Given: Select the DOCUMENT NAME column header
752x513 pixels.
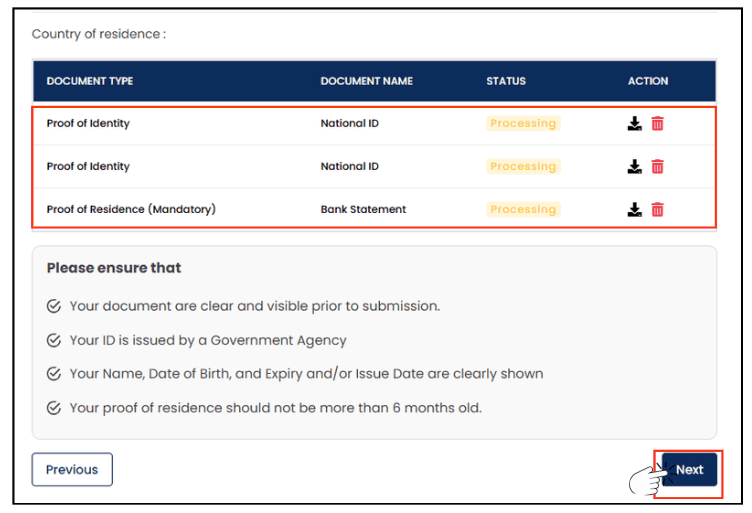Looking at the screenshot, I should [366, 81].
